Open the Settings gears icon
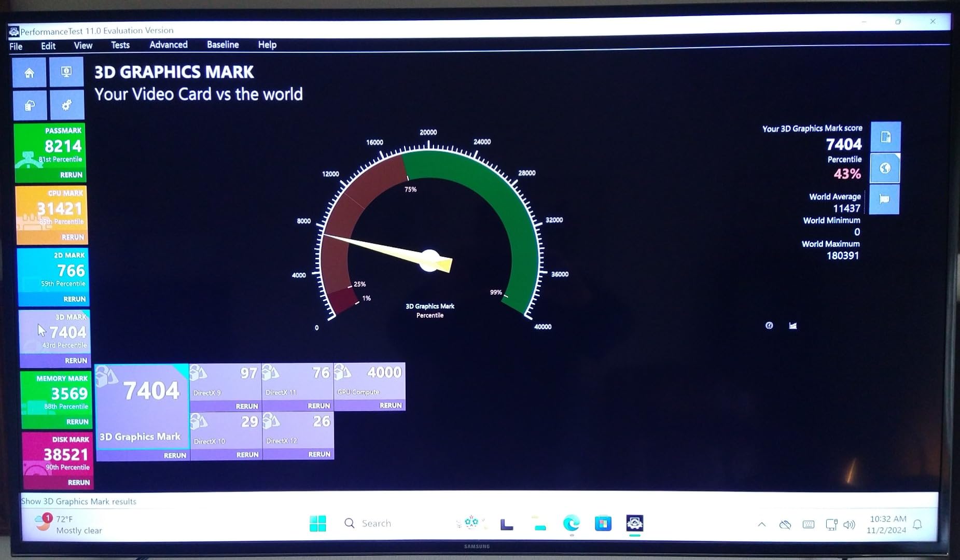The width and height of the screenshot is (960, 560). (x=66, y=105)
